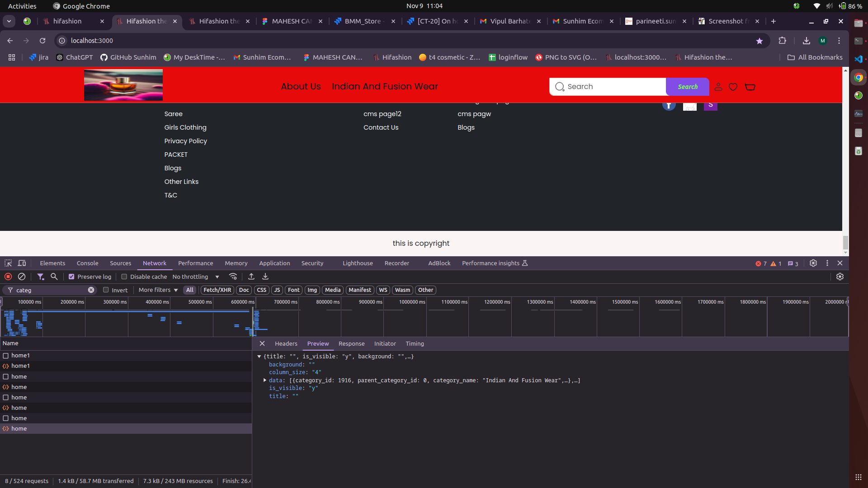868x488 pixels.
Task: Open the Chrome apps grid in the bookmarks bar
Action: tap(12, 57)
